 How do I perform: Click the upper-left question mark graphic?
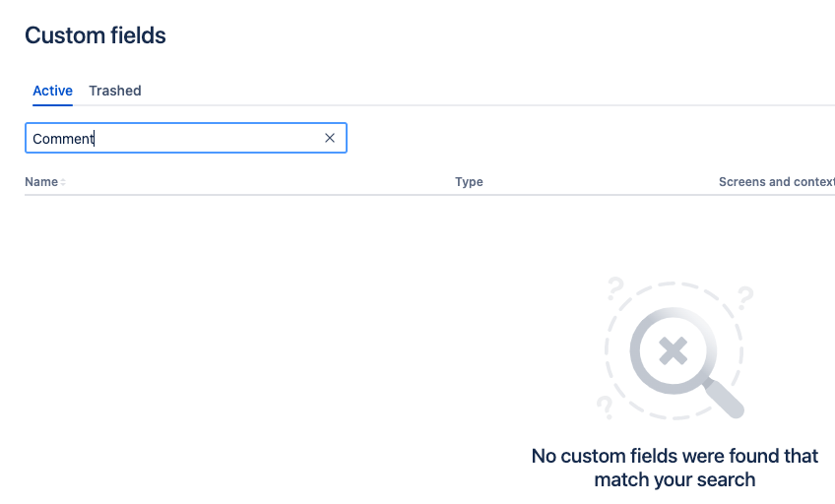click(615, 287)
